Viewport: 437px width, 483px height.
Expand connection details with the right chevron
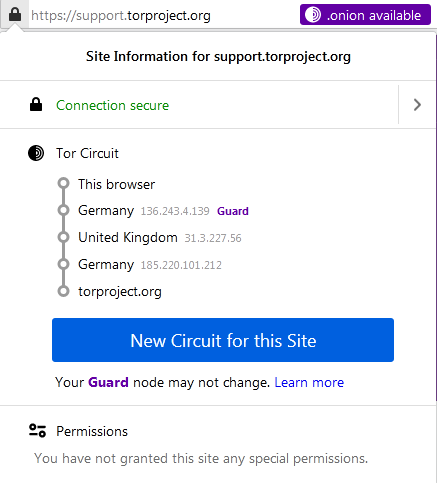tap(417, 105)
